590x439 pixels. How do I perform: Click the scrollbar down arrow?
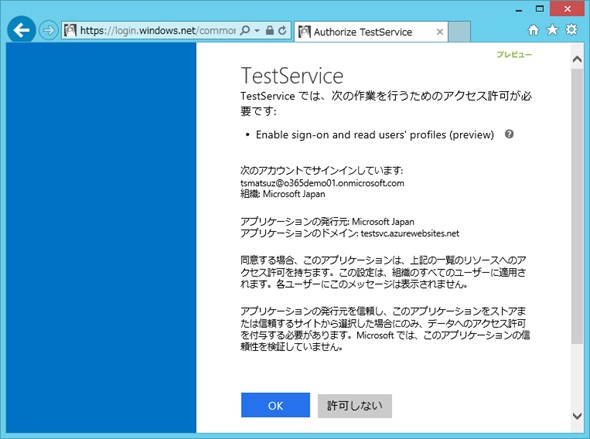pos(577,416)
